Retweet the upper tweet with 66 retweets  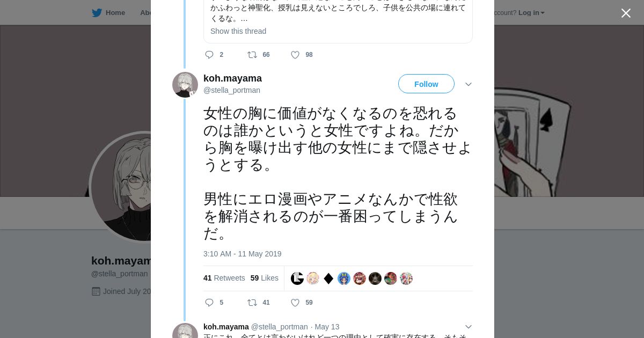click(x=252, y=55)
